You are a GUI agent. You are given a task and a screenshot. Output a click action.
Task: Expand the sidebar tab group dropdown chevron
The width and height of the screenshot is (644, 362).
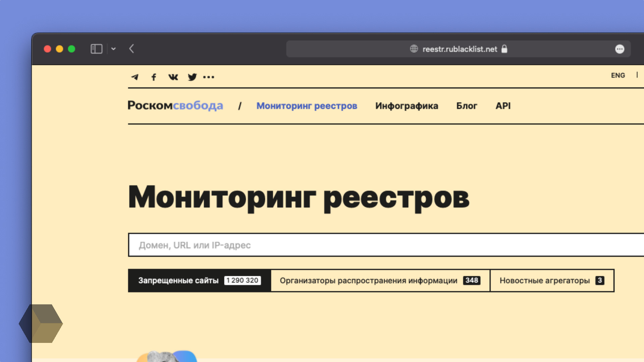point(113,49)
